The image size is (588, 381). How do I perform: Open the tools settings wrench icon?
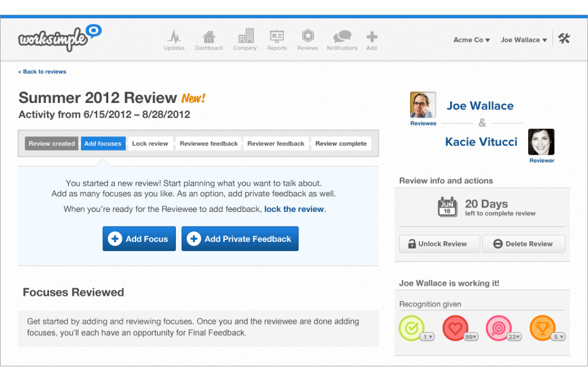point(564,39)
